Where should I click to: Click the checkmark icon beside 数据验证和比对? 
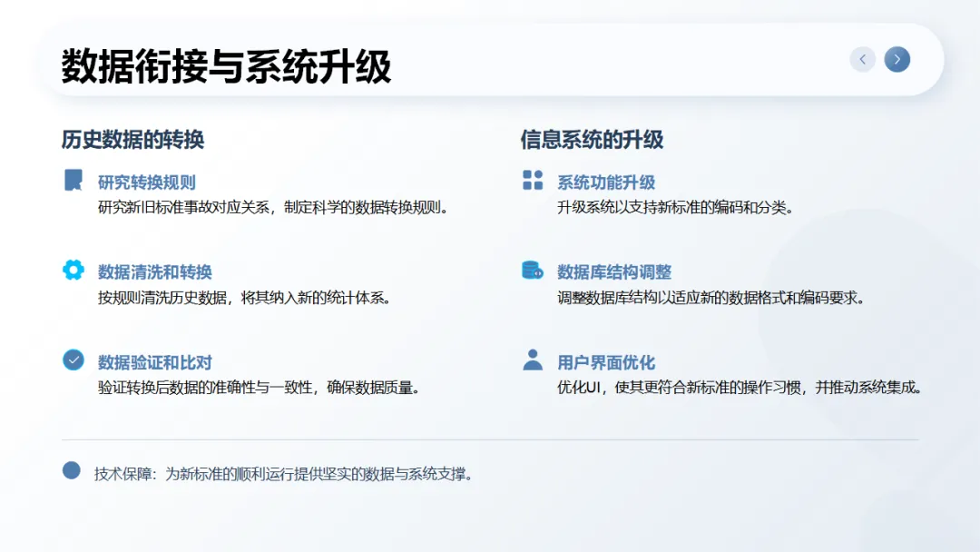[x=73, y=360]
